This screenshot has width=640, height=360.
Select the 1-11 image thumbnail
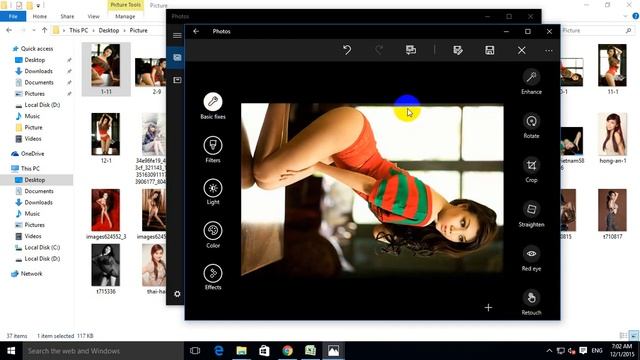pos(106,69)
